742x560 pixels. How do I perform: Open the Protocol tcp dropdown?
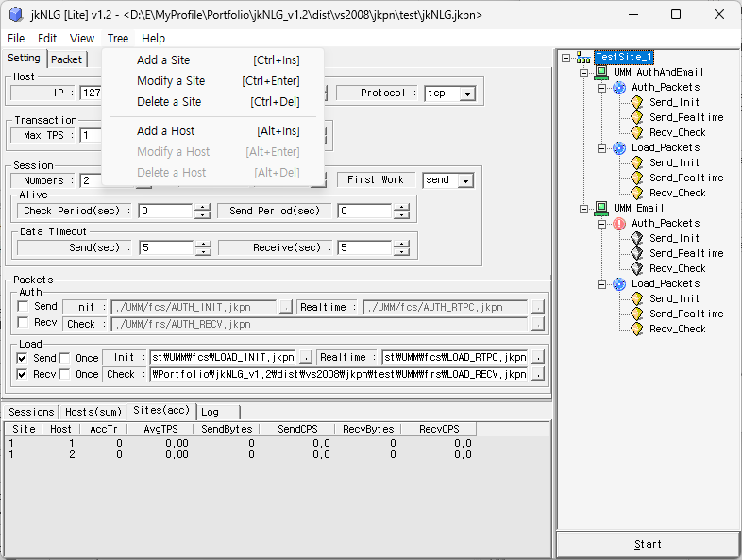point(466,93)
